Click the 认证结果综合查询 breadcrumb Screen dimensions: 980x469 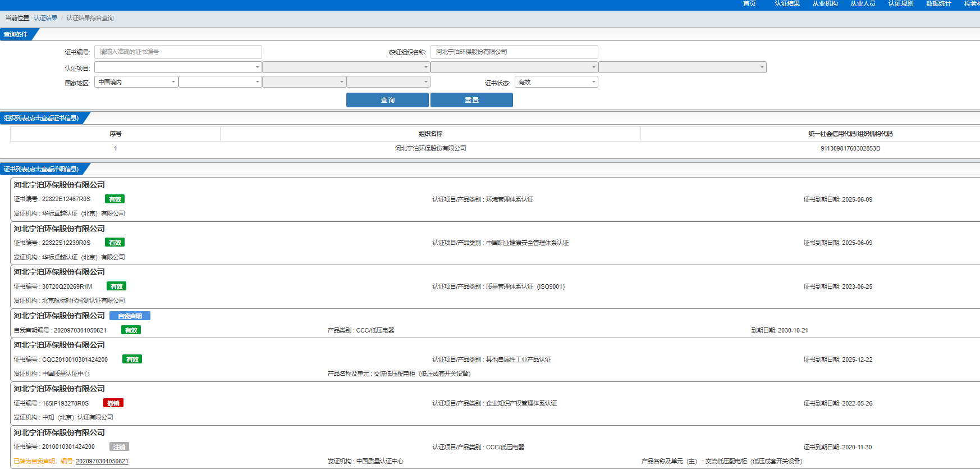90,18
